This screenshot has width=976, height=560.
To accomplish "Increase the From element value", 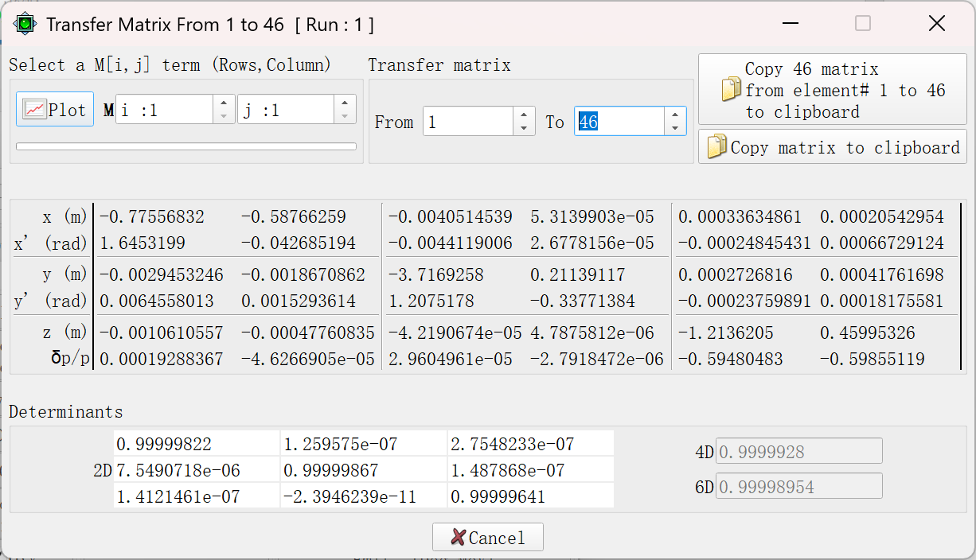I will coord(524,115).
